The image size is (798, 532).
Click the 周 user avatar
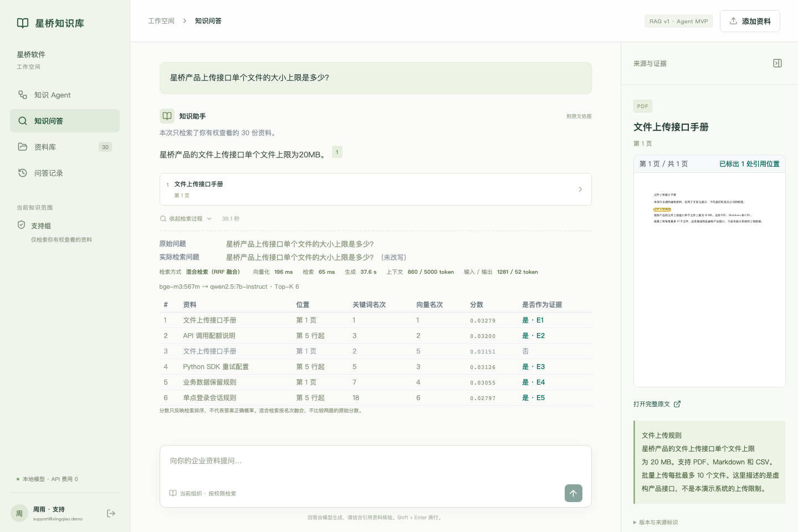coord(19,514)
